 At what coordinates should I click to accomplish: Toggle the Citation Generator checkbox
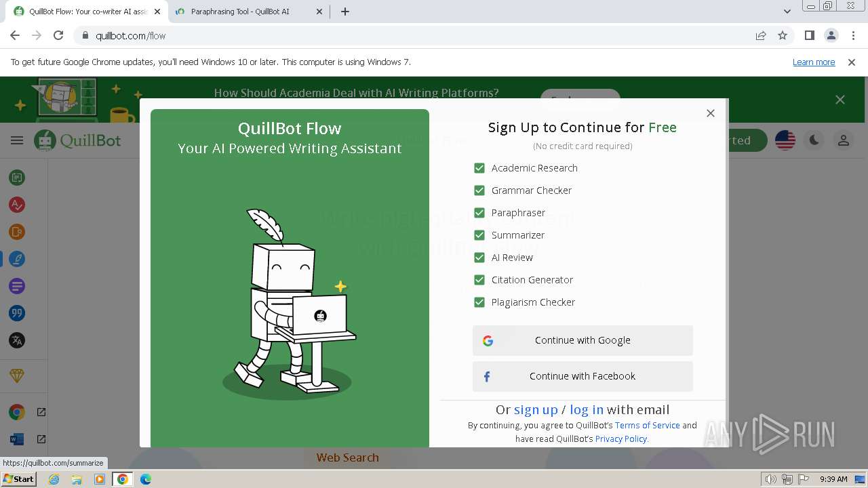click(x=479, y=280)
